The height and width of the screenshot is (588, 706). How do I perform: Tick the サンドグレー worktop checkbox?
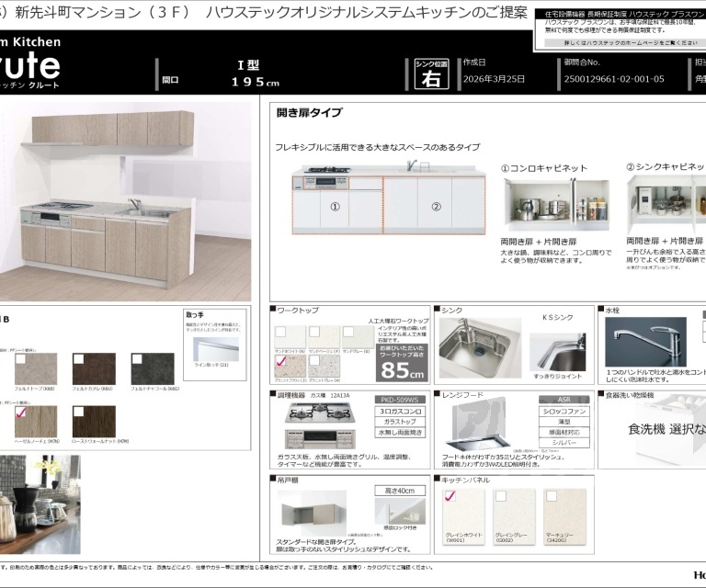tap(348, 332)
